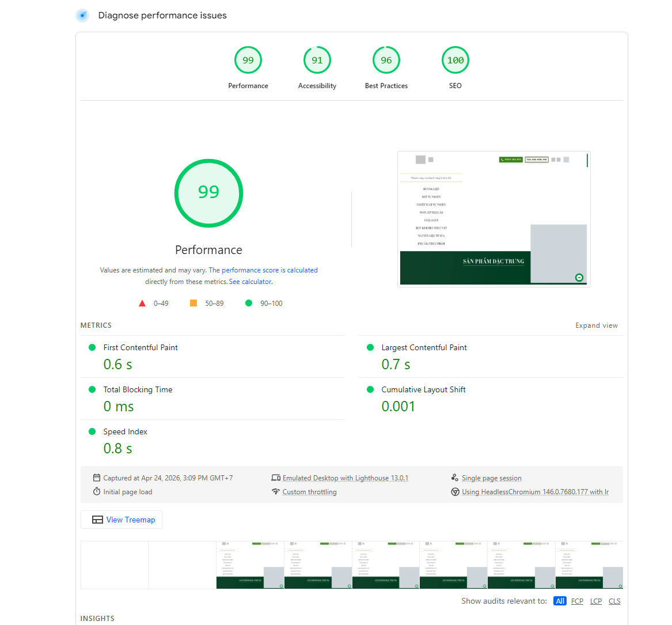Open the large final page screenshot
The image size is (672, 625).
pos(493,219)
